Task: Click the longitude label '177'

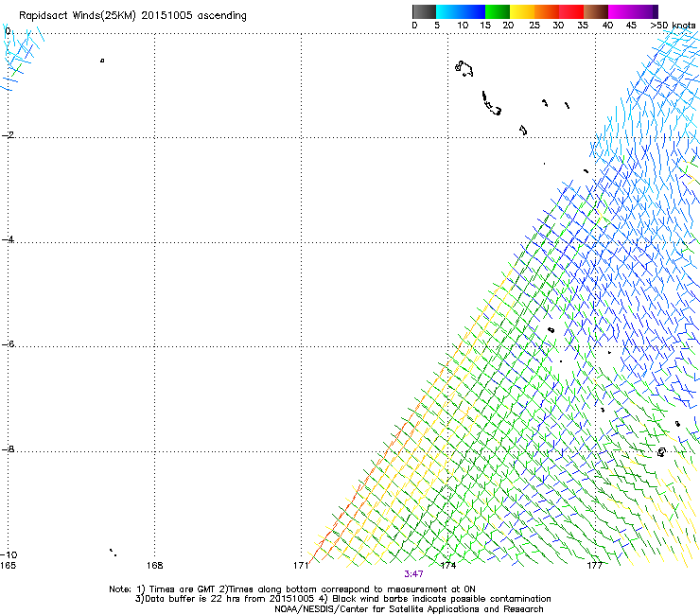Action: pyautogui.click(x=595, y=566)
